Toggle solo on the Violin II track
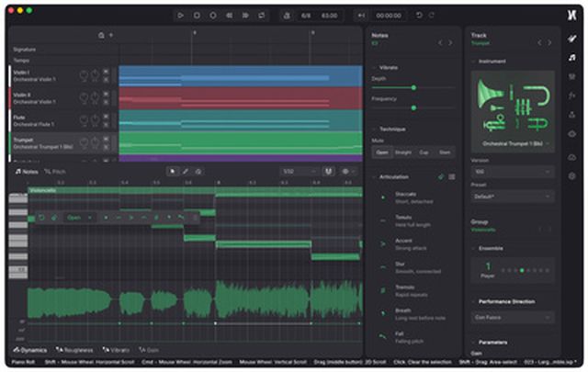This screenshot has height=372, width=588. [x=107, y=102]
